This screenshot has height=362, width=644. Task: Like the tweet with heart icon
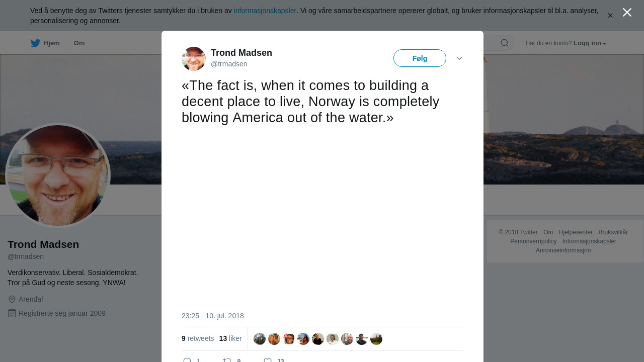268,360
